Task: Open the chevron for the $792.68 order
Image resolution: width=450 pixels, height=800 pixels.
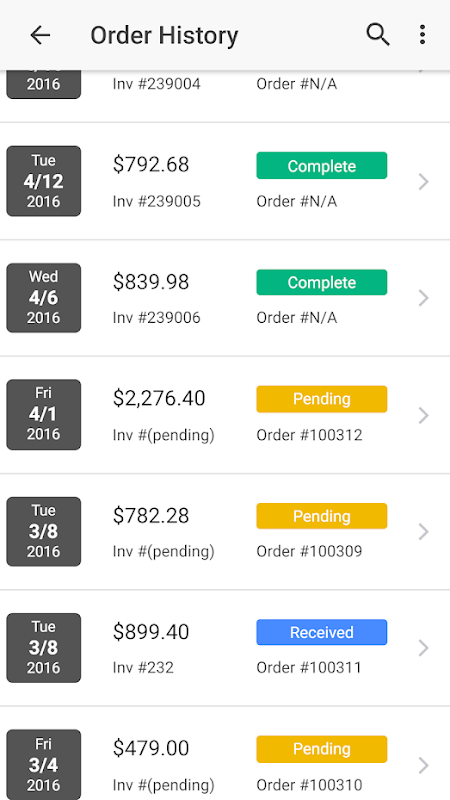Action: 423,182
